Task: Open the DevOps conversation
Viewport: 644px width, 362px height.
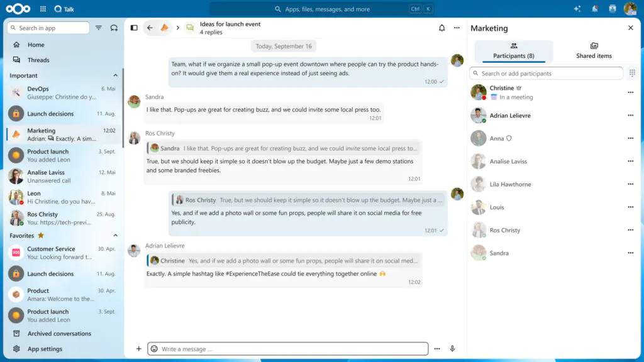Action: pyautogui.click(x=64, y=93)
